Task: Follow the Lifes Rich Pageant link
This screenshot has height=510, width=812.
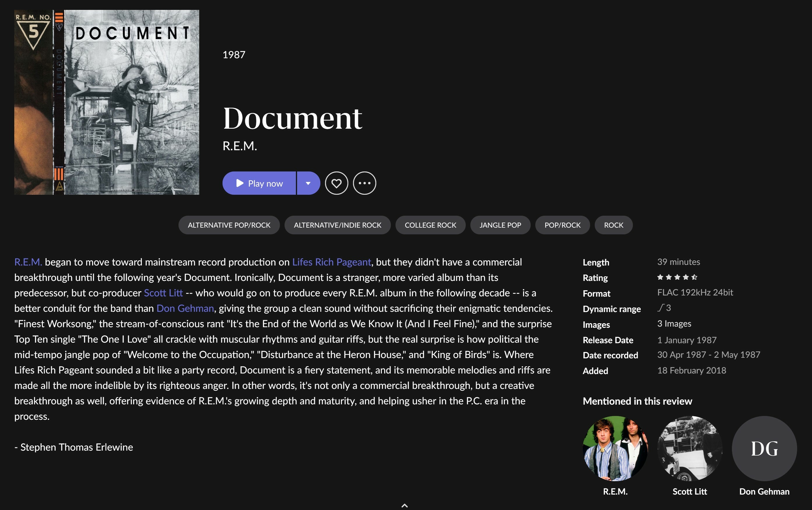Action: coord(331,262)
